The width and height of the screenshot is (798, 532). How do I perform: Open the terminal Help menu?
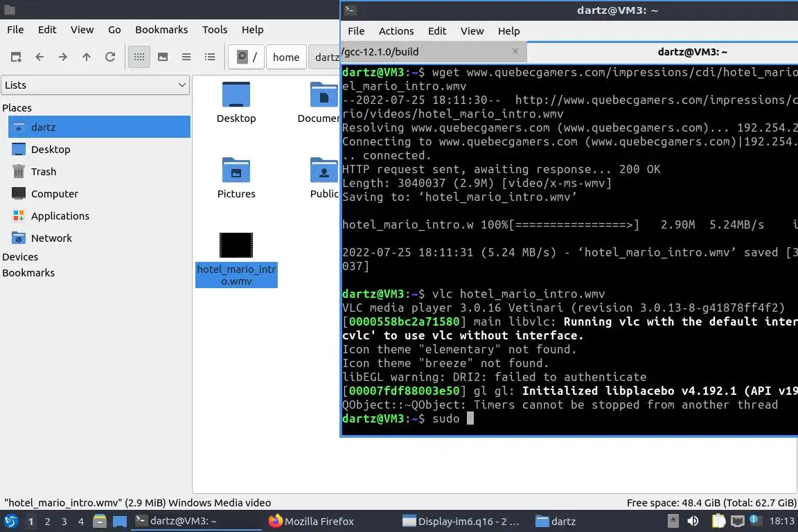tap(508, 31)
